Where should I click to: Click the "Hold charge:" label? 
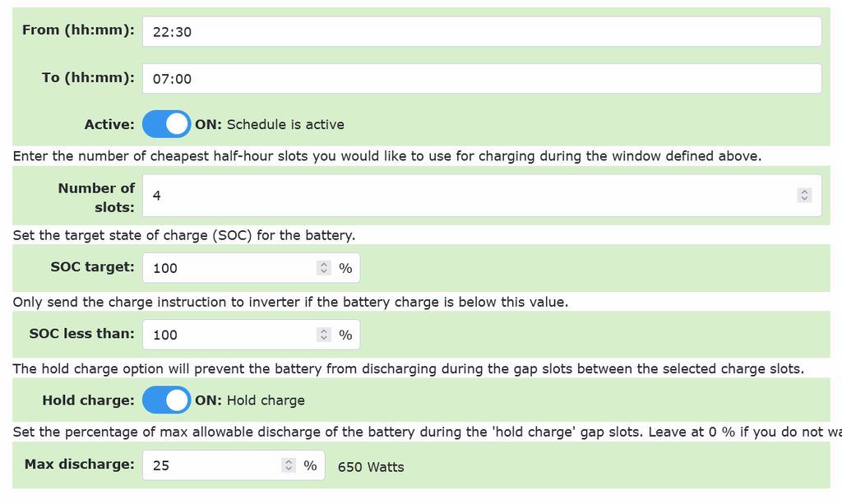pyautogui.click(x=88, y=400)
